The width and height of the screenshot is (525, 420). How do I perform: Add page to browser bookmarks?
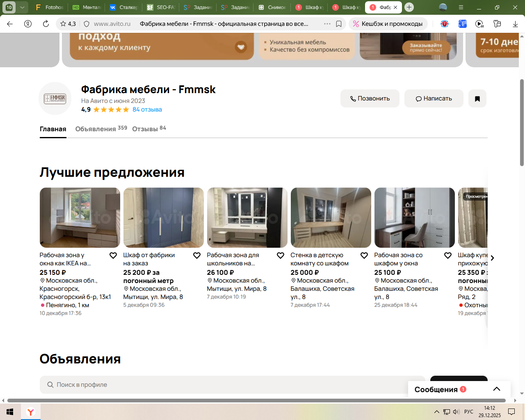tap(339, 24)
